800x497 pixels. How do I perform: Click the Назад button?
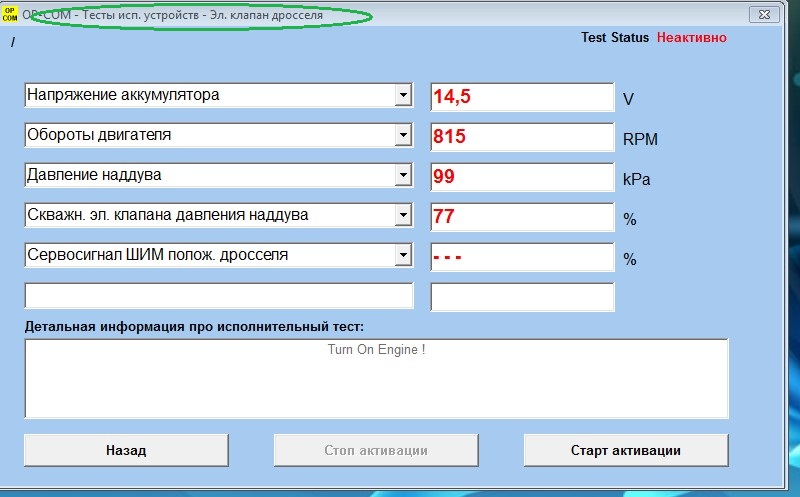[x=126, y=450]
